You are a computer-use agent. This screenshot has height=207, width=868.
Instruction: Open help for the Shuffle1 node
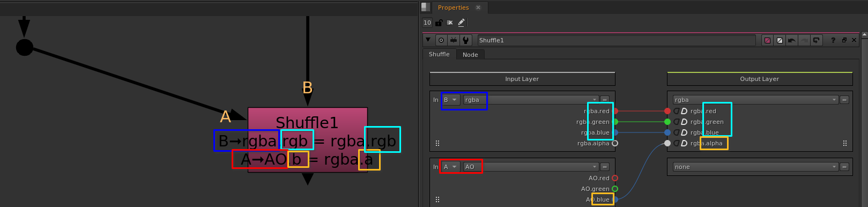tap(833, 40)
